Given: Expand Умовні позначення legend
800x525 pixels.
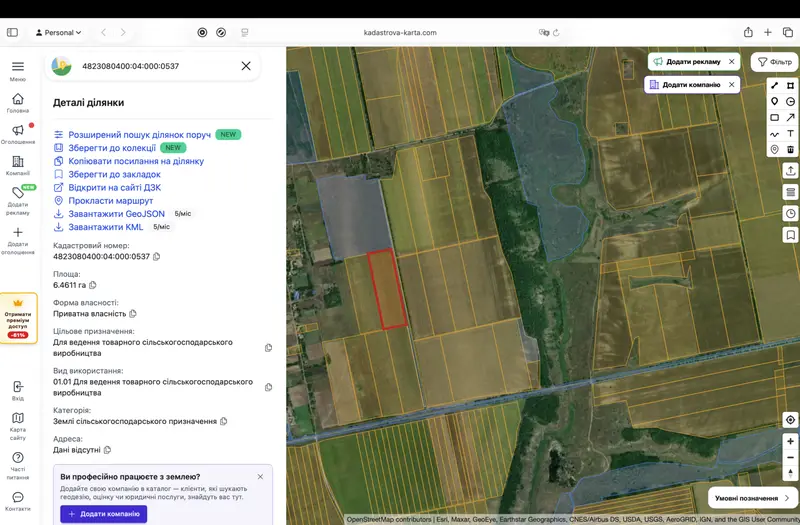Looking at the screenshot, I should (752, 498).
